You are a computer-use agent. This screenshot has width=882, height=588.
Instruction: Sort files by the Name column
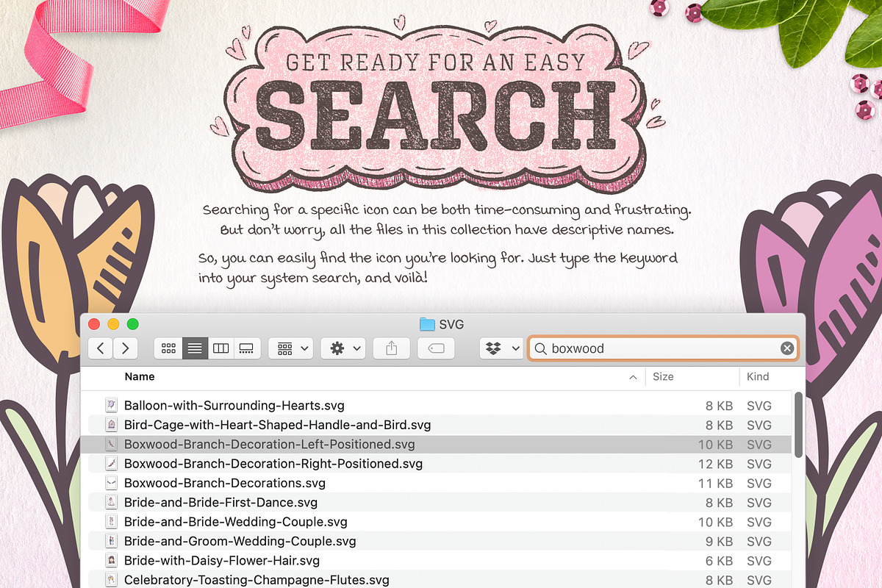pos(140,376)
